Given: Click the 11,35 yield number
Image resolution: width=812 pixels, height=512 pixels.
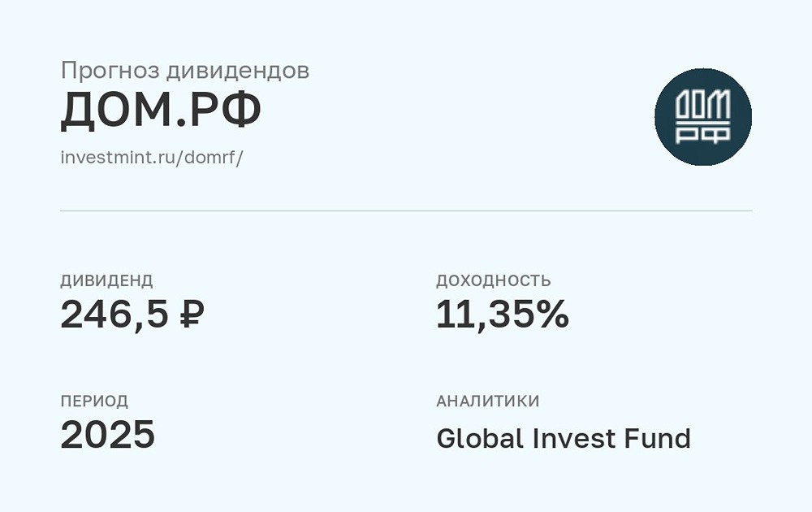Looking at the screenshot, I should coord(485,315).
